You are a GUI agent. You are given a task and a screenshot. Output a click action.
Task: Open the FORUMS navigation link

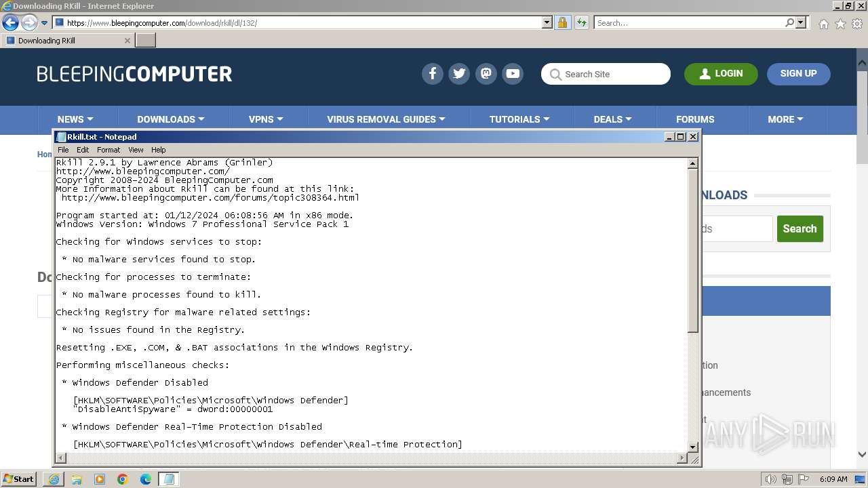695,119
